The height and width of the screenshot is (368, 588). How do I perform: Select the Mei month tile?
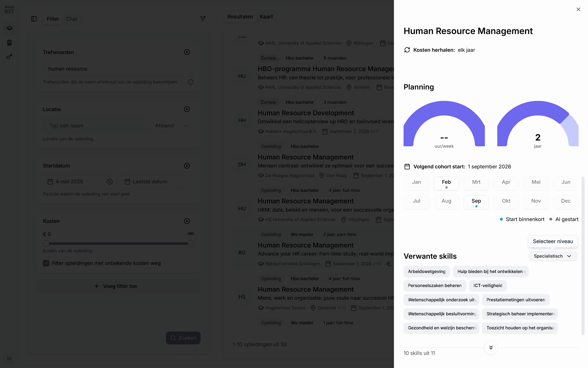(536, 183)
